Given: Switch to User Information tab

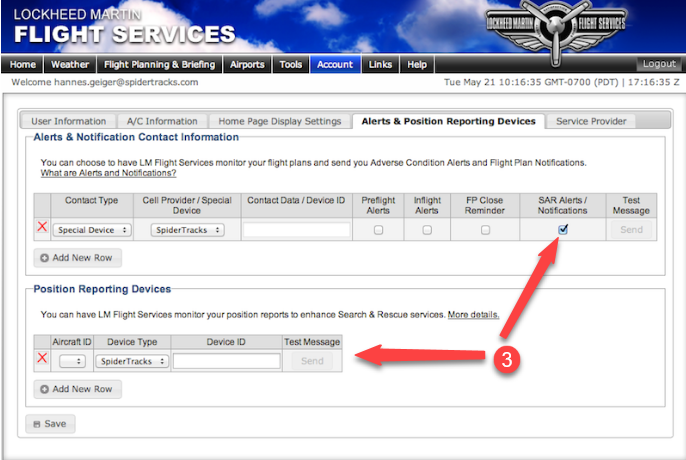Looking at the screenshot, I should 69,121.
